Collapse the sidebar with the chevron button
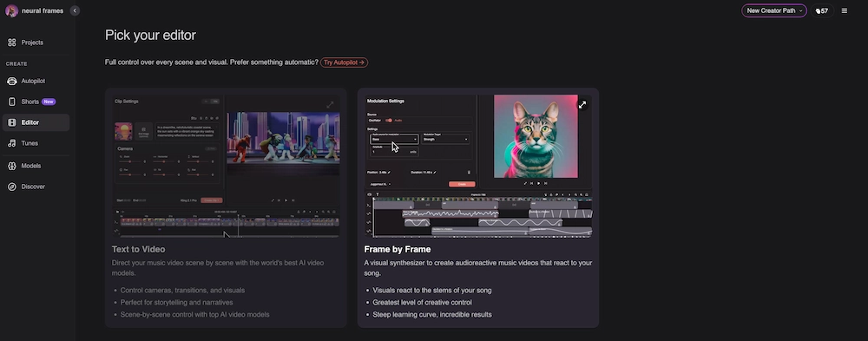Screen dimensions: 868x341 coord(75,10)
